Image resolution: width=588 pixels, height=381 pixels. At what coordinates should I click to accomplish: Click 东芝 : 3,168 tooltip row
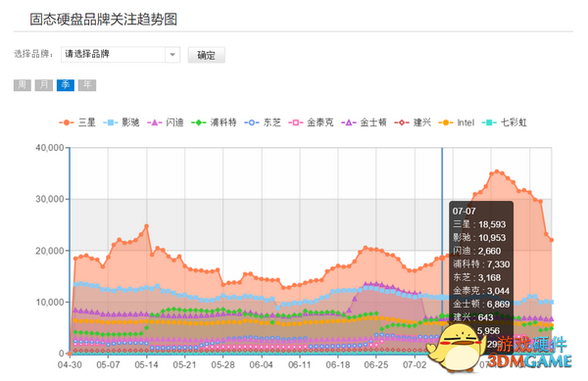(x=477, y=277)
